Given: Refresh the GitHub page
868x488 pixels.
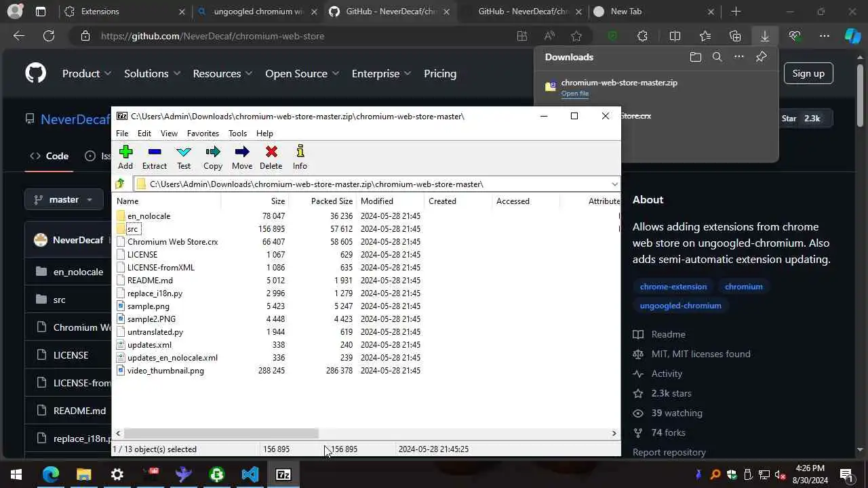Looking at the screenshot, I should (x=49, y=36).
